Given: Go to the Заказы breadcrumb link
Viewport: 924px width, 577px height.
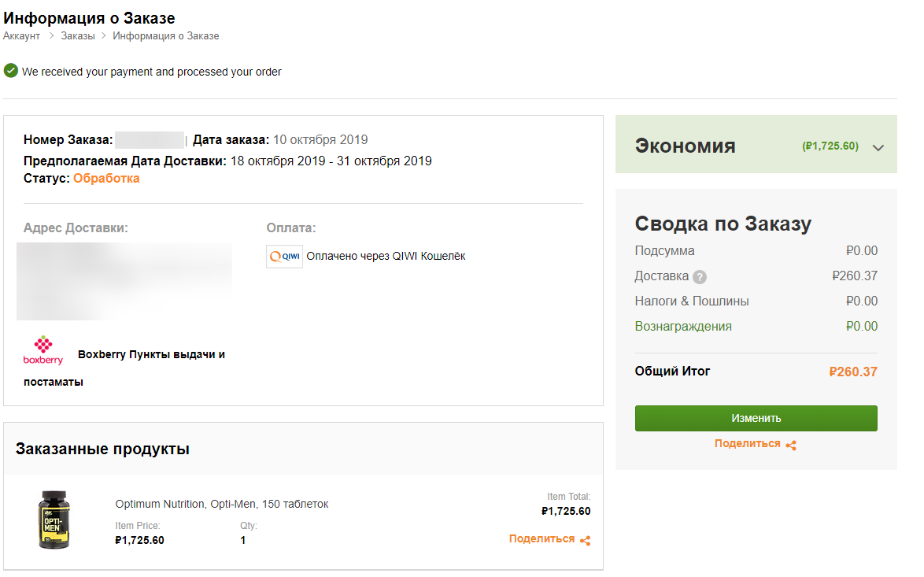Looking at the screenshot, I should tap(78, 36).
